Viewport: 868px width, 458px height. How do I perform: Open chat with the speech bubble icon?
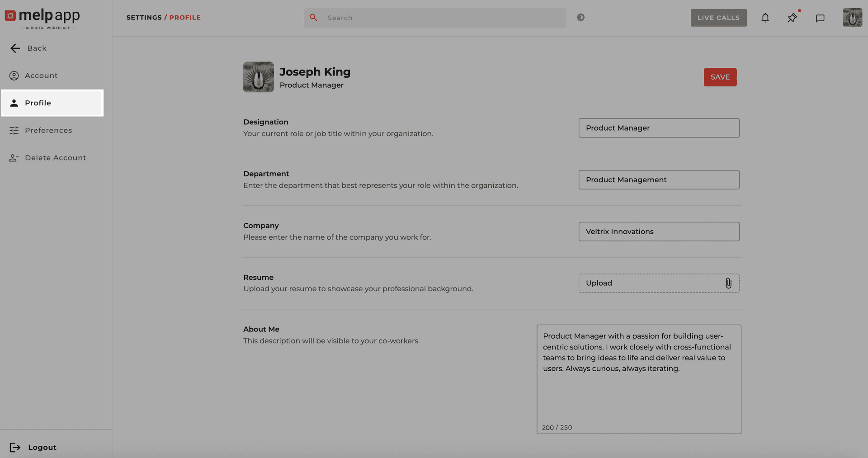pos(821,18)
